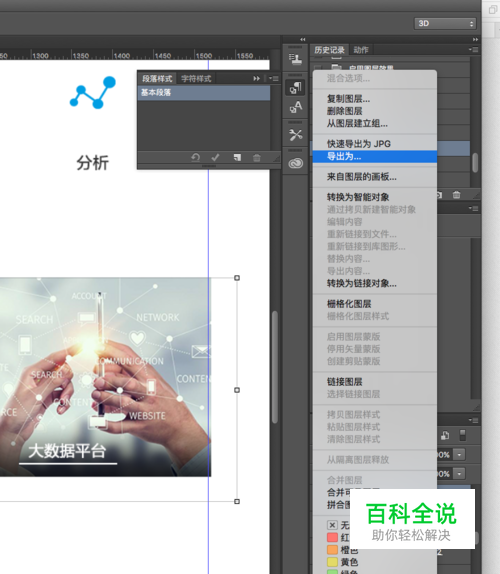Open the opacity percent dropdown arrow
Viewport: 500px width, 574px height.
coord(459,455)
